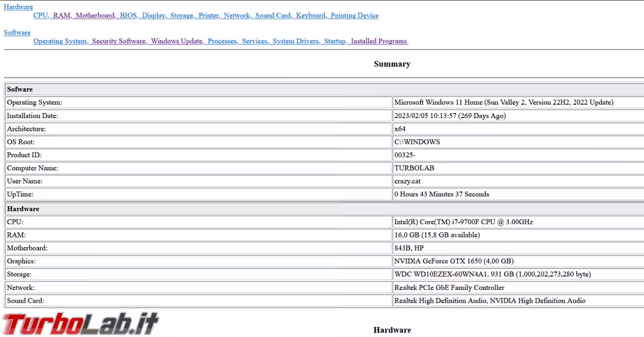
Task: Open the Pointing Device link
Action: click(355, 15)
